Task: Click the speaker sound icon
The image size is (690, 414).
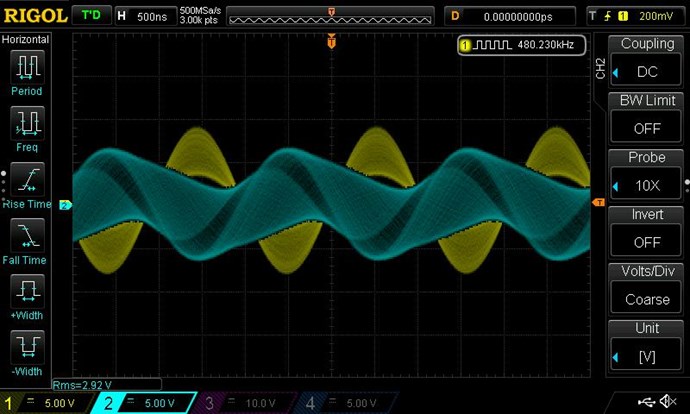Action: pos(669,402)
